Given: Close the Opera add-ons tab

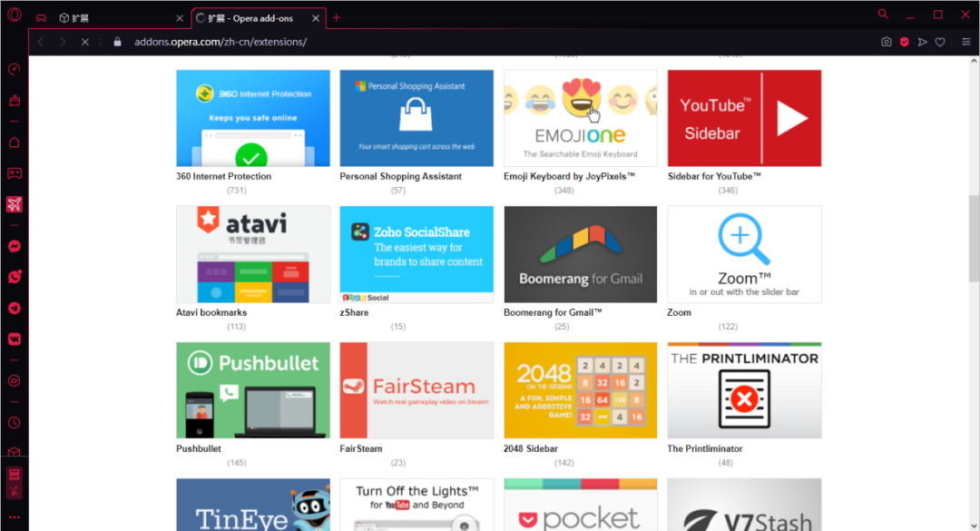Looking at the screenshot, I should pyautogui.click(x=316, y=18).
